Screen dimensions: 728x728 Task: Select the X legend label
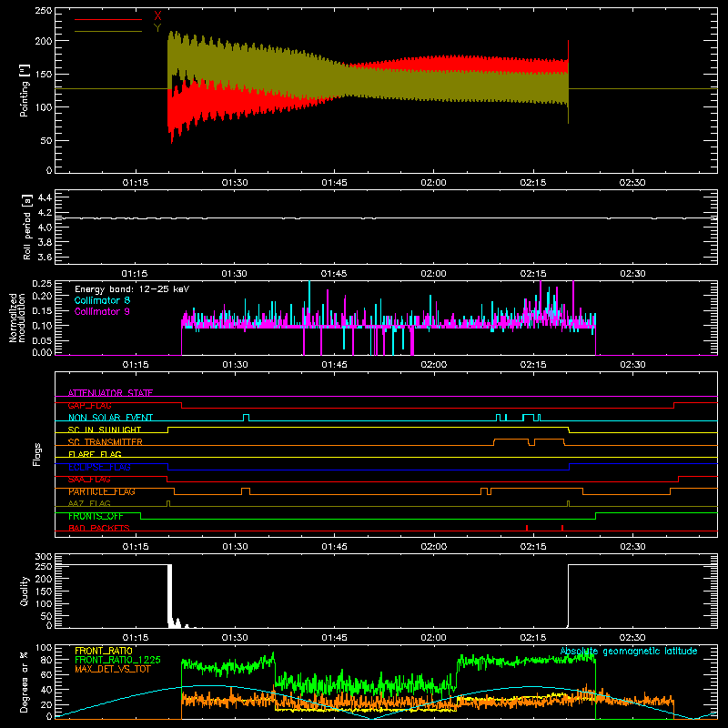tap(157, 16)
